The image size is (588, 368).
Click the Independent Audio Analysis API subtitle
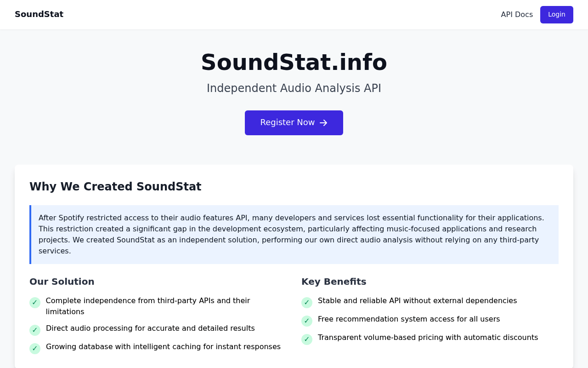point(294,88)
